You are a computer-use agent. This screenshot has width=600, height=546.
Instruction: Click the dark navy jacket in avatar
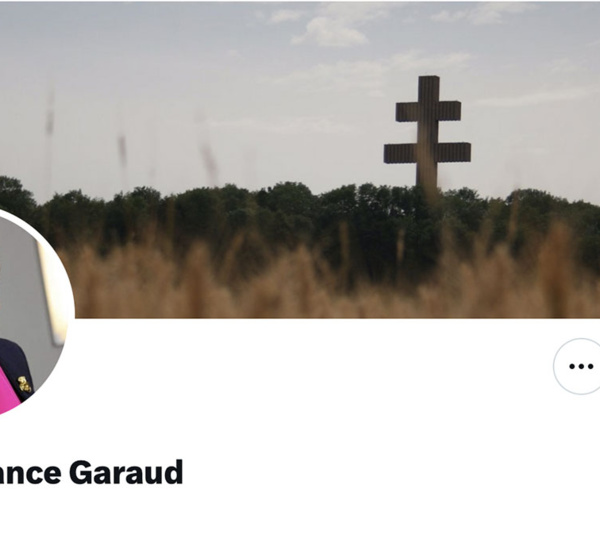click(x=15, y=367)
